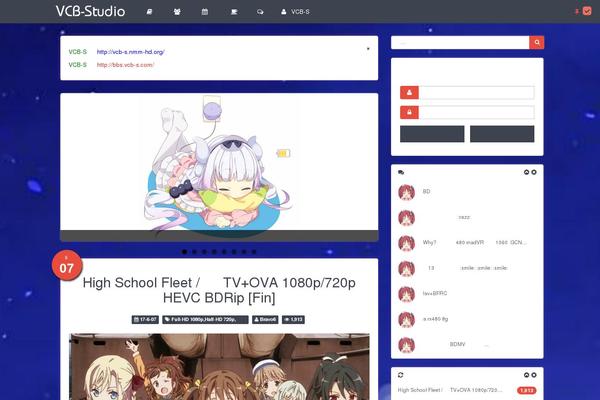
Task: Click the red lock icon beside the password field
Action: coord(409,112)
